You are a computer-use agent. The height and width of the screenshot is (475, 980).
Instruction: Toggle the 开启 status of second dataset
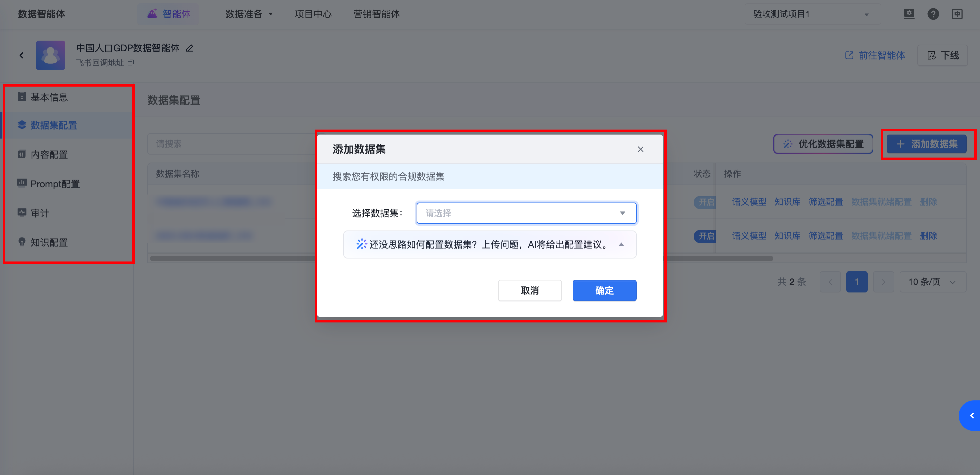point(705,236)
